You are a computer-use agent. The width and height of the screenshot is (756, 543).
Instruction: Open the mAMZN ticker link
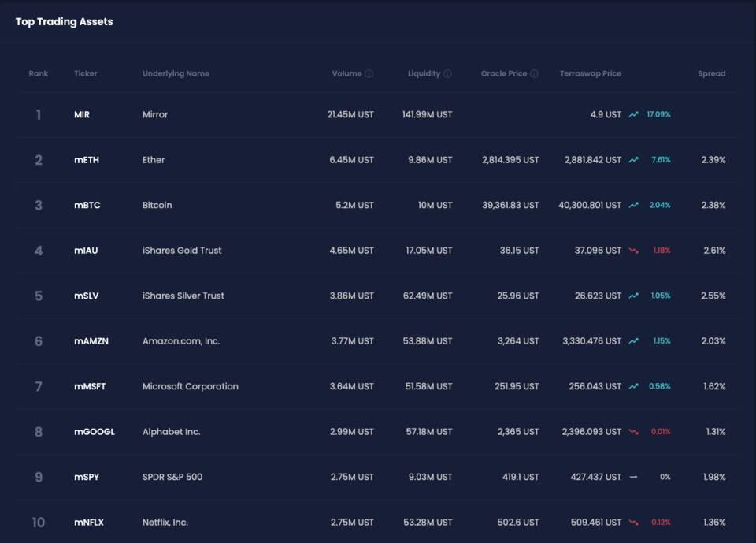(91, 341)
